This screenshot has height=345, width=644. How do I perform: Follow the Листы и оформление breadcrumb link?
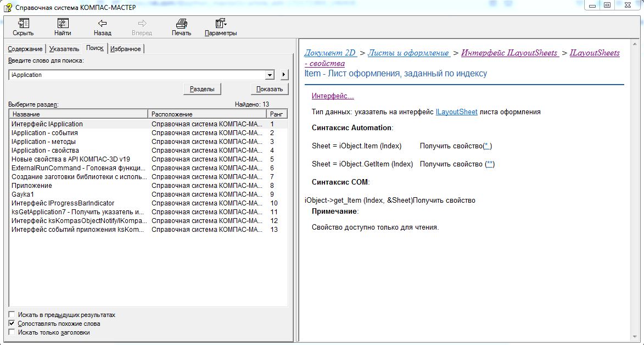pos(408,53)
